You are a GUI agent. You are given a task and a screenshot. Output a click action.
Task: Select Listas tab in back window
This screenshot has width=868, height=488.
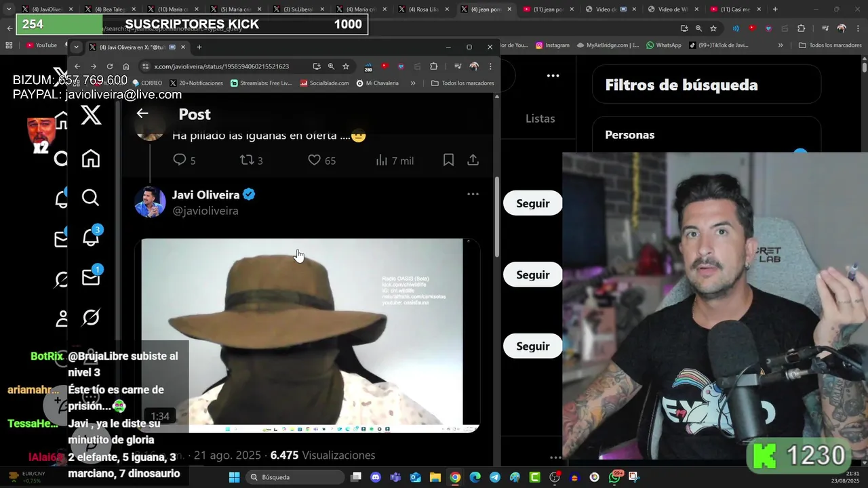(540, 118)
